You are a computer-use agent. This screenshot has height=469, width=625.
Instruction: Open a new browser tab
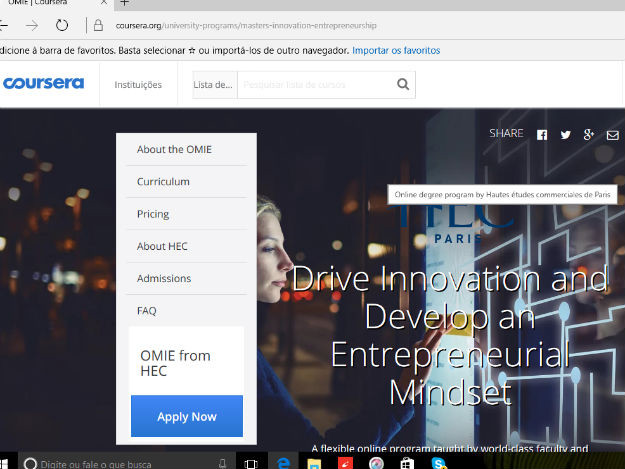124,3
